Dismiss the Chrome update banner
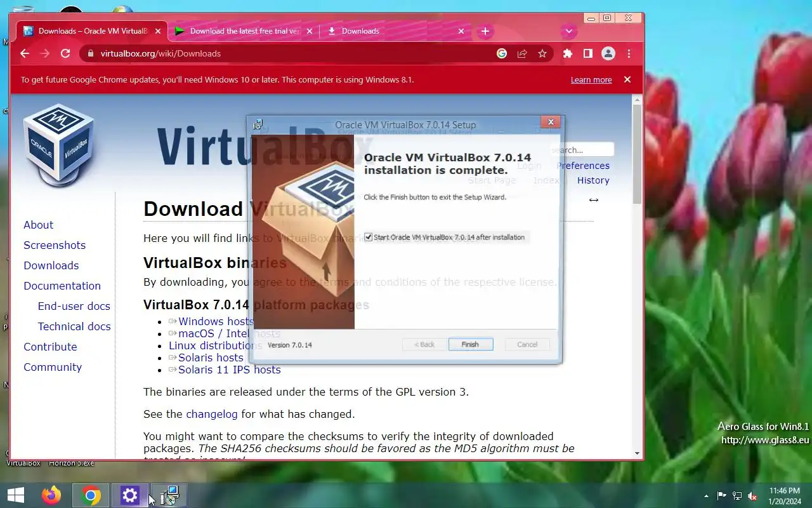Viewport: 812px width, 508px height. pos(627,79)
